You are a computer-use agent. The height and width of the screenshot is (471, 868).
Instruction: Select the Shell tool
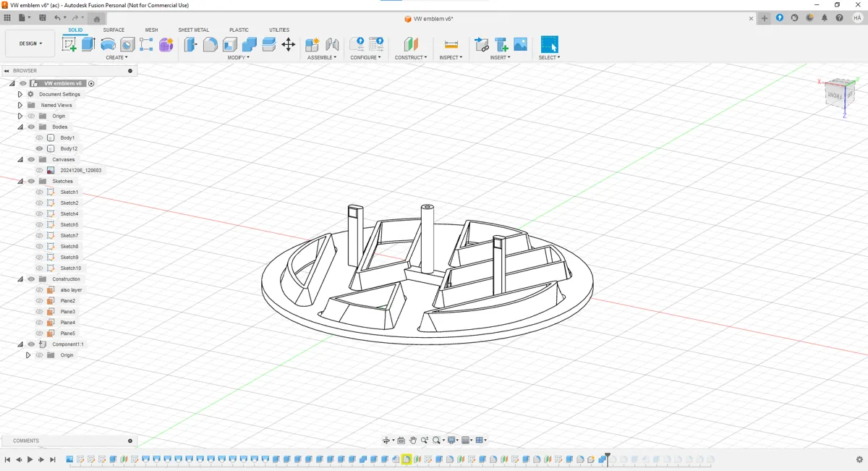pyautogui.click(x=229, y=45)
